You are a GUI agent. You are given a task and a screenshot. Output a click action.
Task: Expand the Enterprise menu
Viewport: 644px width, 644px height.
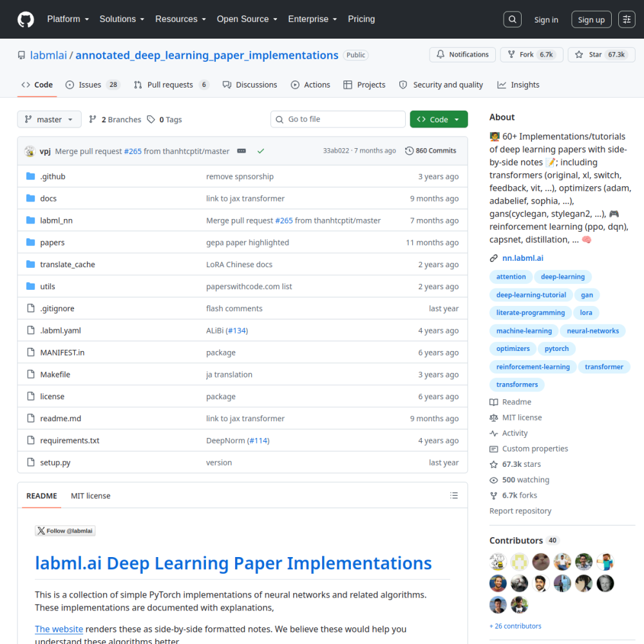312,19
